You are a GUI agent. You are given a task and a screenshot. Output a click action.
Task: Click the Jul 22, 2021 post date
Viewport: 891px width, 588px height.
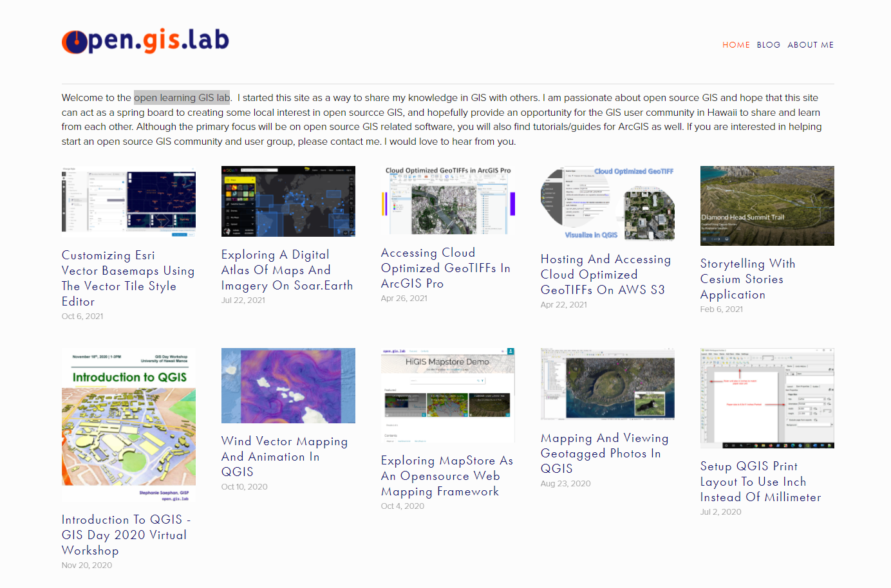243,300
